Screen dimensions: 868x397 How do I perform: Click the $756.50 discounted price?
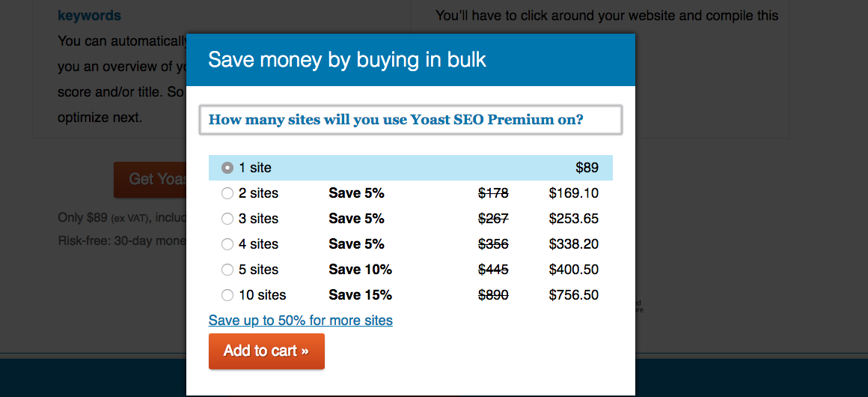tap(573, 295)
